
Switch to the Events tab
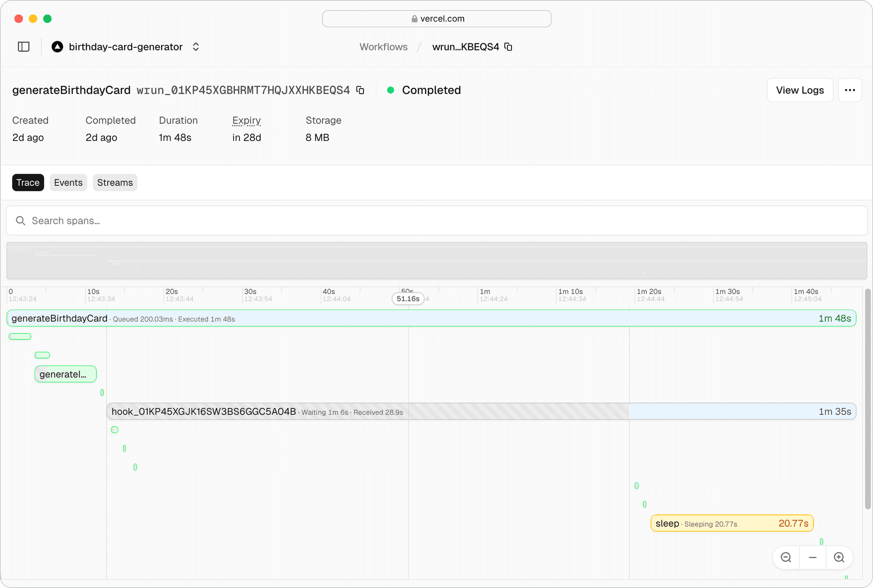point(68,182)
